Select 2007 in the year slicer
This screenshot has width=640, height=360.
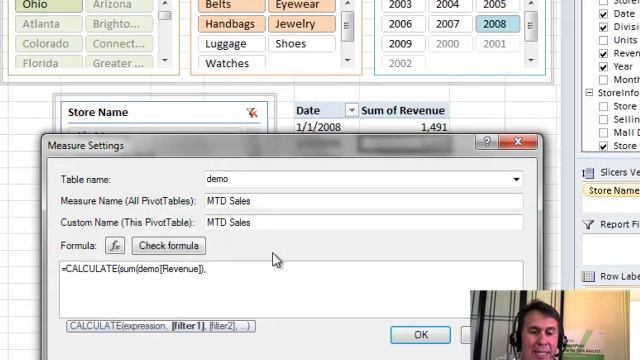coord(451,24)
